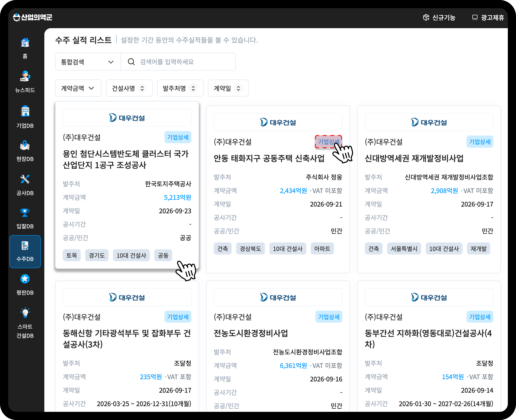Open the 기업DB building icon
Image resolution: width=516 pixels, height=420 pixels.
coord(25,111)
